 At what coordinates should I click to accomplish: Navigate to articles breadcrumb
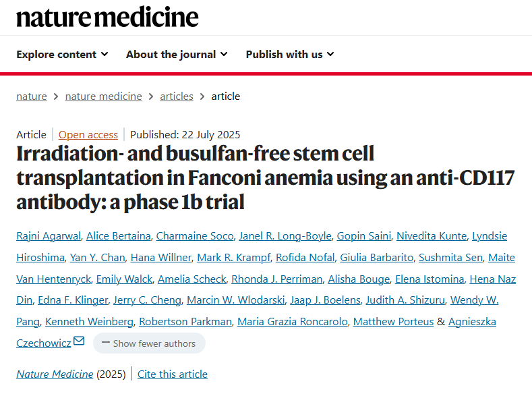point(177,96)
